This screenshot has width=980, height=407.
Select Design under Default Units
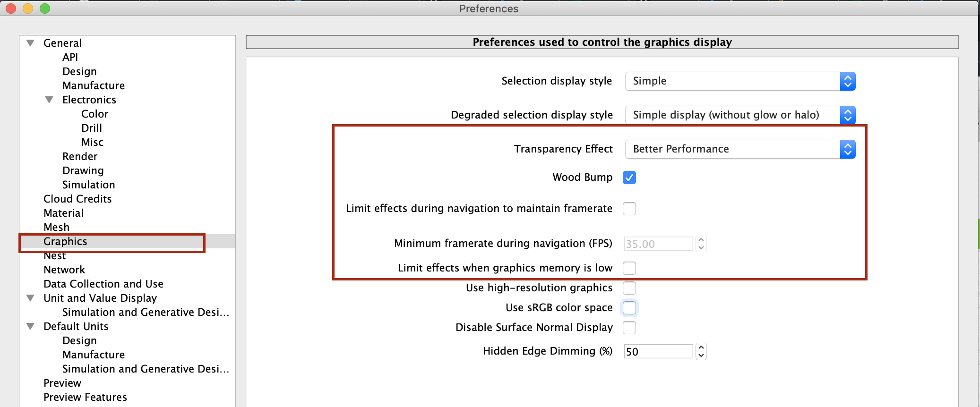[x=79, y=340]
